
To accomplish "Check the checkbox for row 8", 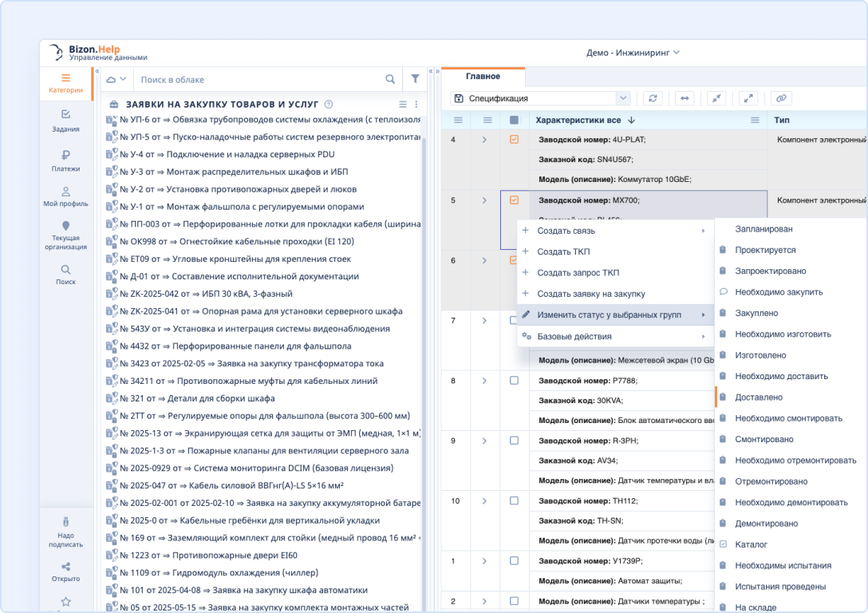I will [x=514, y=381].
